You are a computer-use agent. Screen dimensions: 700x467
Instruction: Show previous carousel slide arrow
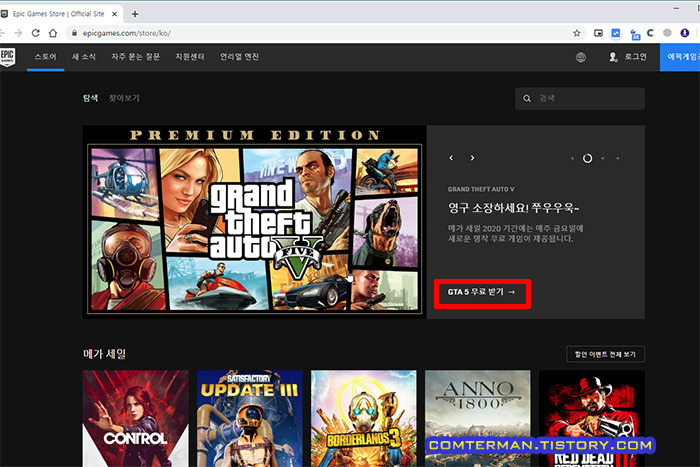(451, 158)
